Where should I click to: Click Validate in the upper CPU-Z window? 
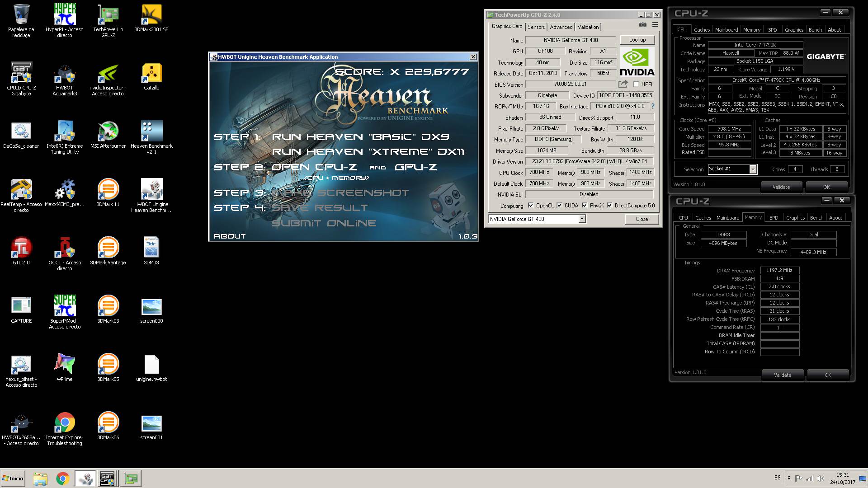point(781,187)
